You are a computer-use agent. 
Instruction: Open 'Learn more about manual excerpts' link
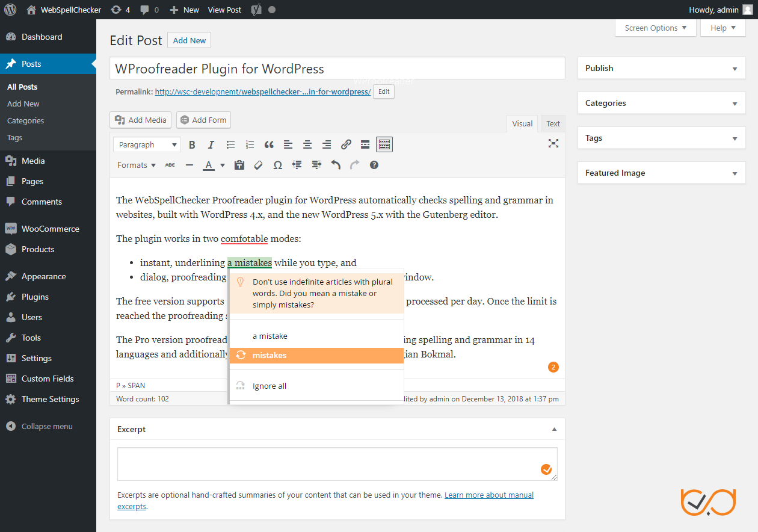pyautogui.click(x=488, y=495)
